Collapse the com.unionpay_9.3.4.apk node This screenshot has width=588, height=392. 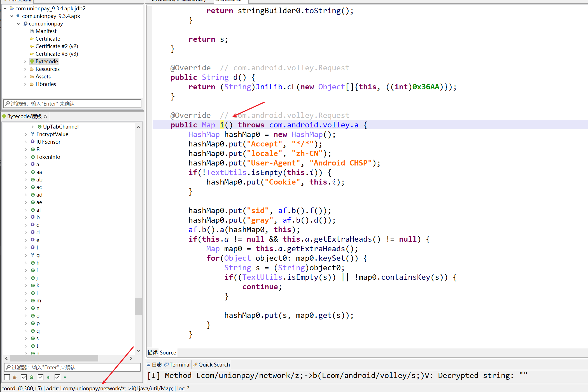(11, 16)
